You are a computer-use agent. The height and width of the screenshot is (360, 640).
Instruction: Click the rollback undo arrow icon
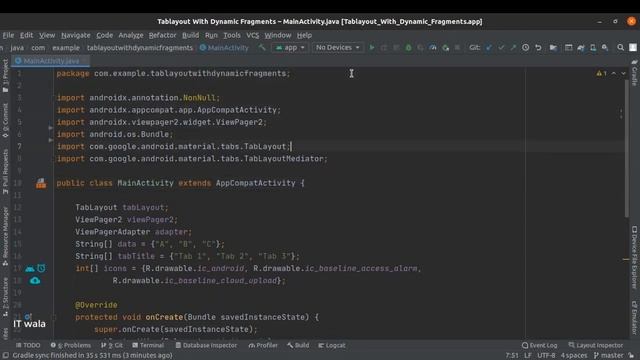click(x=538, y=48)
